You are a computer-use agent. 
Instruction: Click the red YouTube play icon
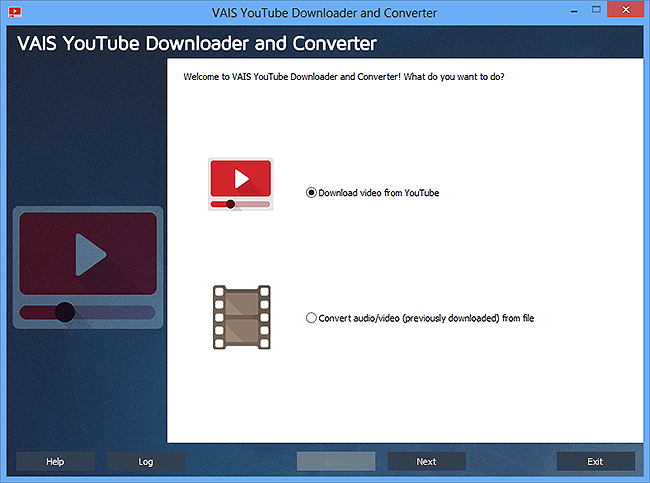point(240,184)
